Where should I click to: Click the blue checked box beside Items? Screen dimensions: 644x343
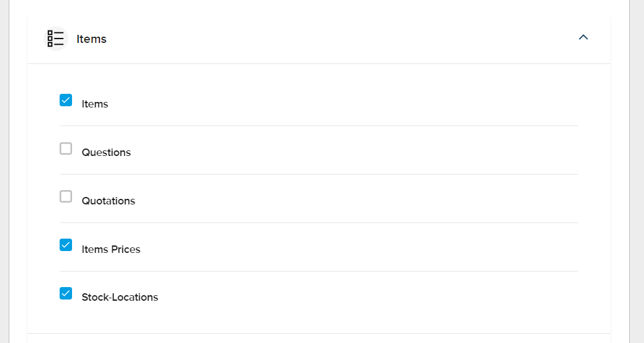coord(66,100)
